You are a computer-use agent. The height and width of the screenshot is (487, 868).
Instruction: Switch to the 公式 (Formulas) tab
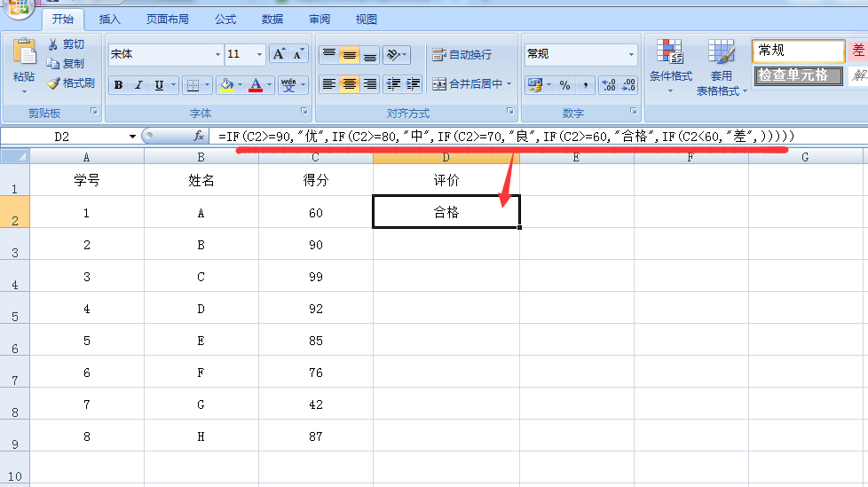(x=225, y=20)
